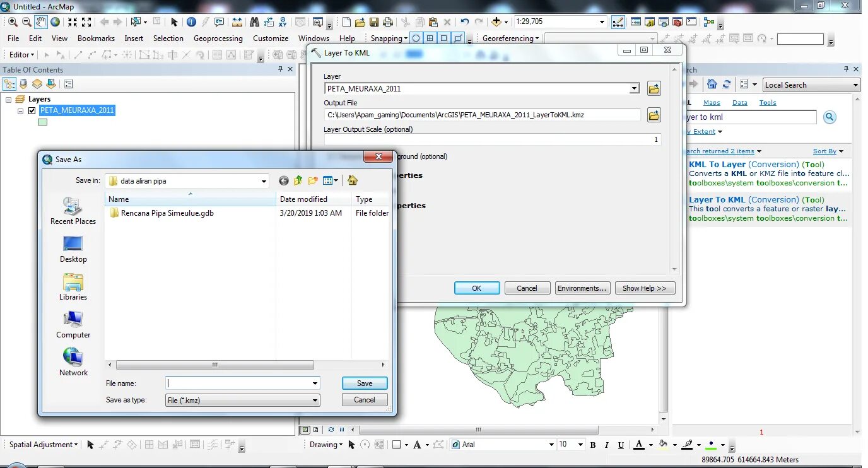Image resolution: width=868 pixels, height=468 pixels.
Task: Switch to Maps tab in Search panel
Action: 712,103
